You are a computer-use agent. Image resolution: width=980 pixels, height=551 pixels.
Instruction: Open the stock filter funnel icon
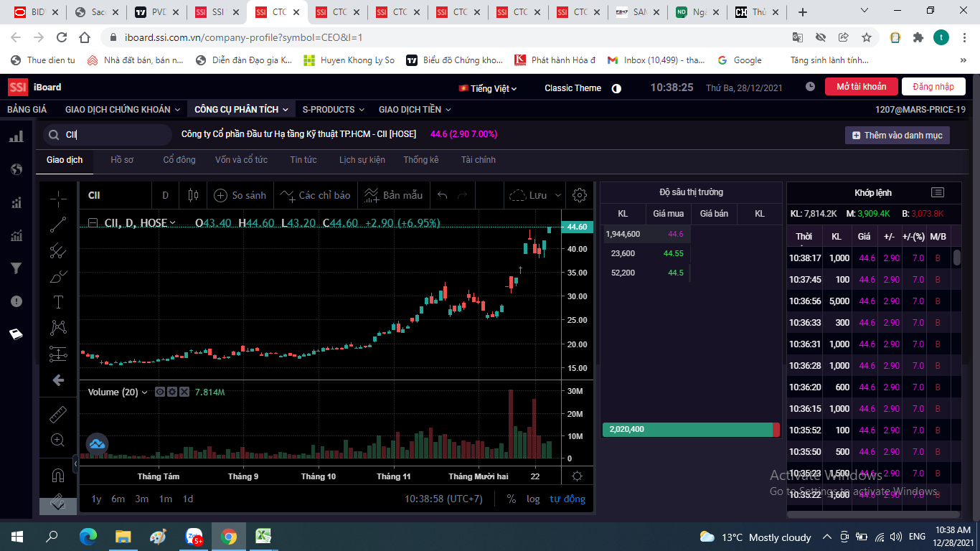[x=17, y=268]
